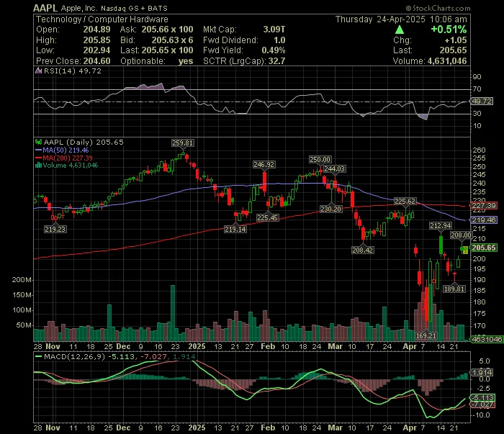Click the volume bars icon in chart legend
The height and width of the screenshot is (434, 504).
click(39, 166)
